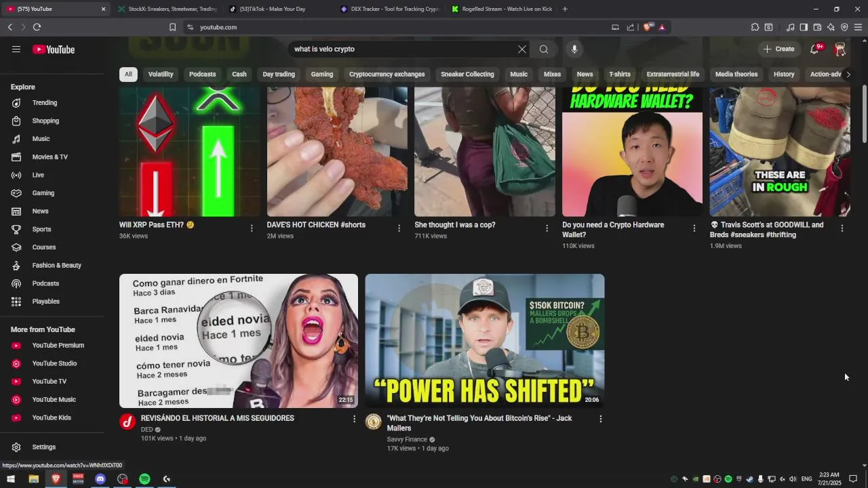Viewport: 868px width, 488px height.
Task: Play the POWER HAS SHIFTED thumbnail
Action: [485, 341]
